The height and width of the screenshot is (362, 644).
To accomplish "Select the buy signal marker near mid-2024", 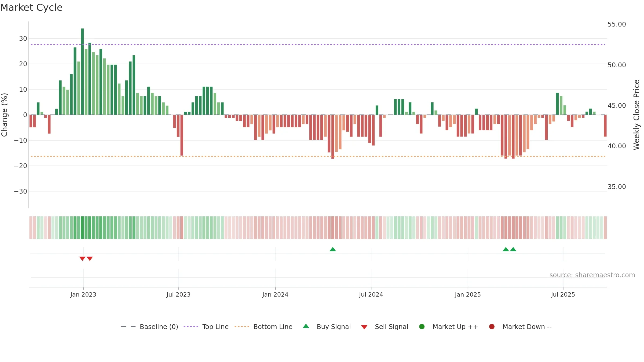I will point(333,249).
